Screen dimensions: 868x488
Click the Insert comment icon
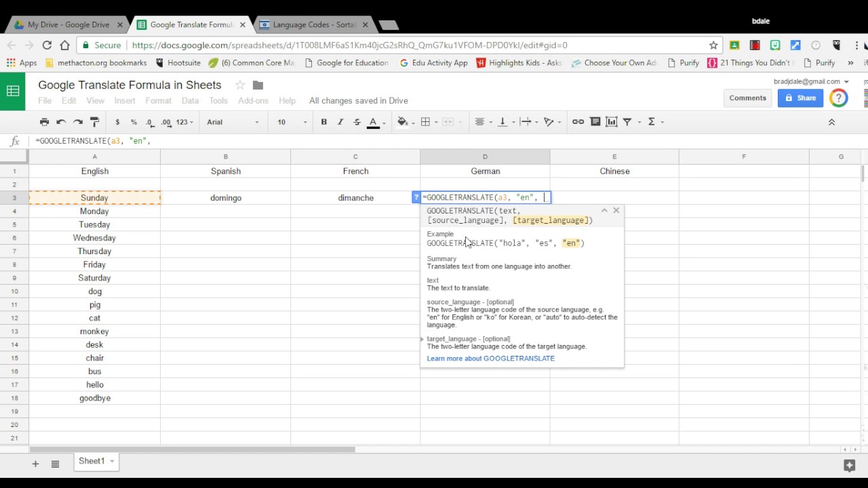(595, 122)
